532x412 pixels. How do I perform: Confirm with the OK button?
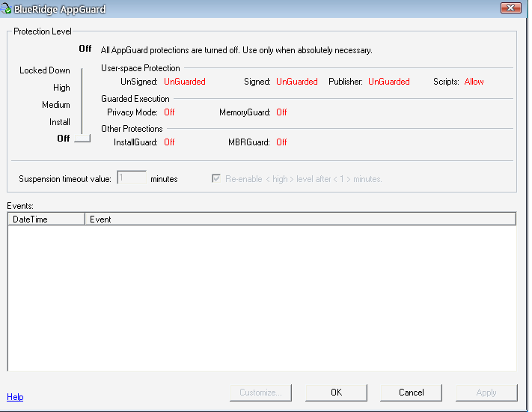pos(336,393)
